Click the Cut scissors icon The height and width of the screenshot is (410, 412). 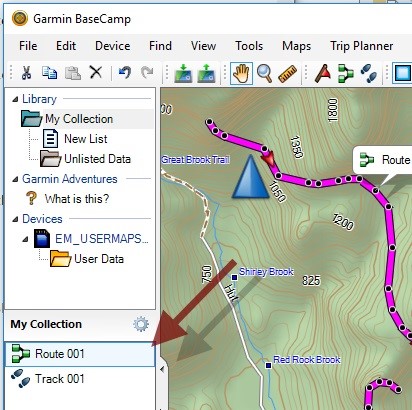tap(26, 72)
